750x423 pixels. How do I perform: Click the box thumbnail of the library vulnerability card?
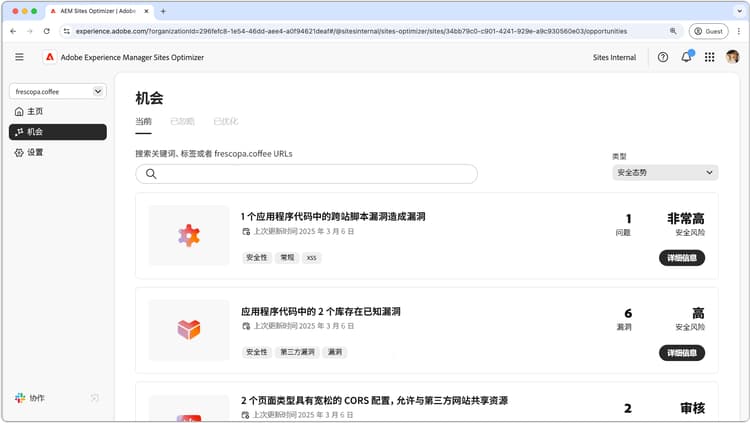pos(189,330)
